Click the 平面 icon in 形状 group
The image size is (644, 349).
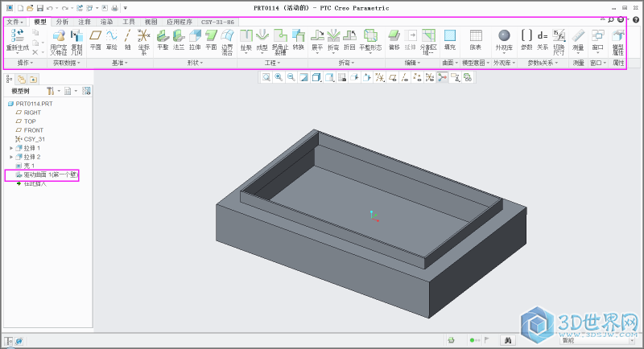point(211,36)
